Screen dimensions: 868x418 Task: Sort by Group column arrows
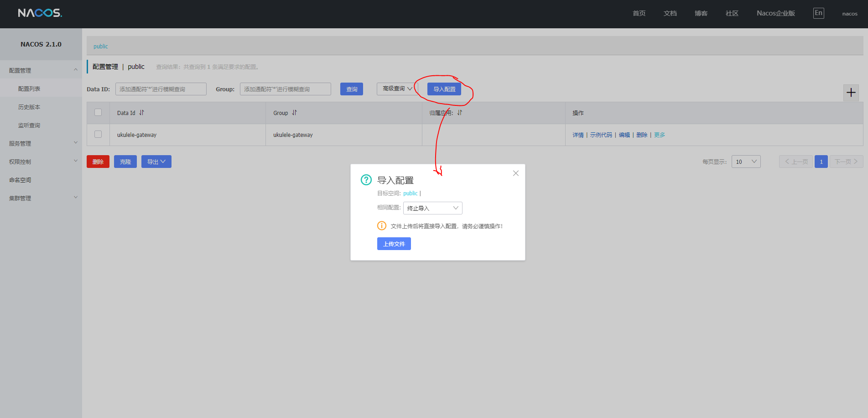click(x=294, y=113)
